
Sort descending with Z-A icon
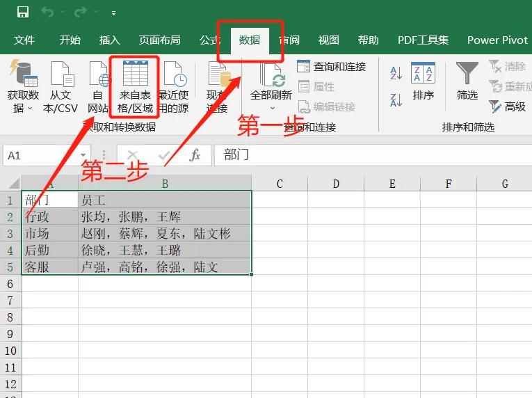pos(396,100)
